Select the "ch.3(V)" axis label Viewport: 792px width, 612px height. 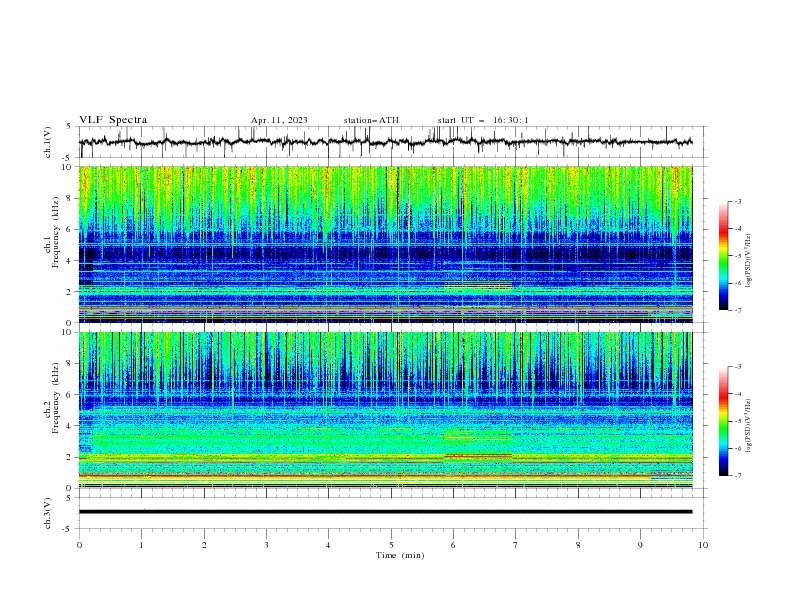(48, 513)
